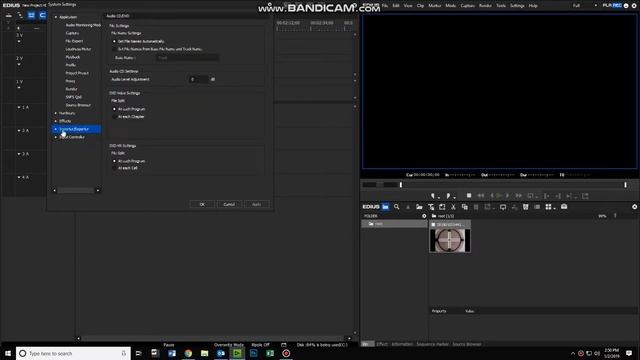Click the Add Clip folder icon in Bin
640x360 pixels.
pos(419,207)
